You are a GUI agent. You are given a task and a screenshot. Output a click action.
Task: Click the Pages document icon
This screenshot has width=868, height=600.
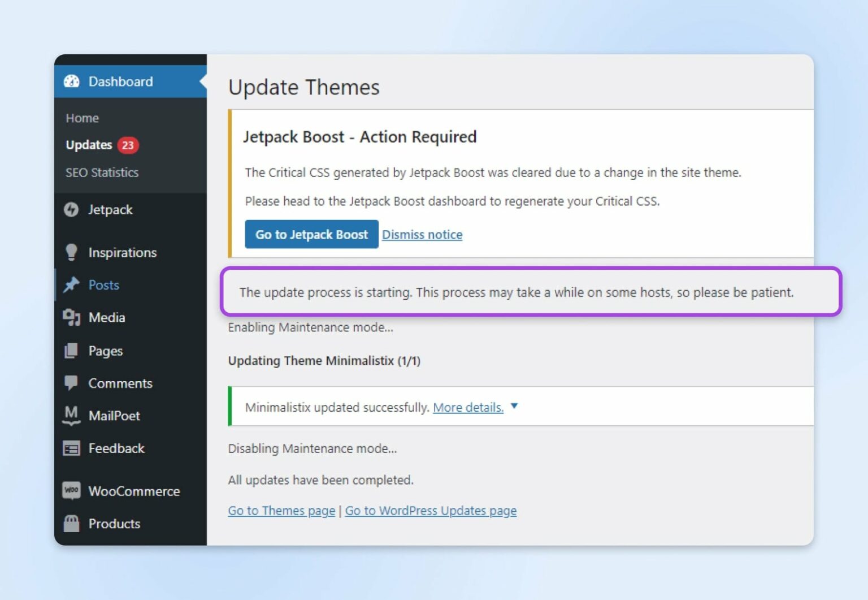(x=71, y=351)
